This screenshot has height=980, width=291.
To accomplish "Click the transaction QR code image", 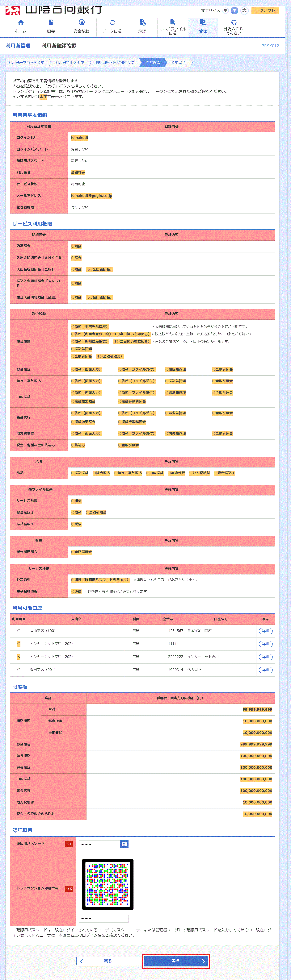I will (108, 885).
